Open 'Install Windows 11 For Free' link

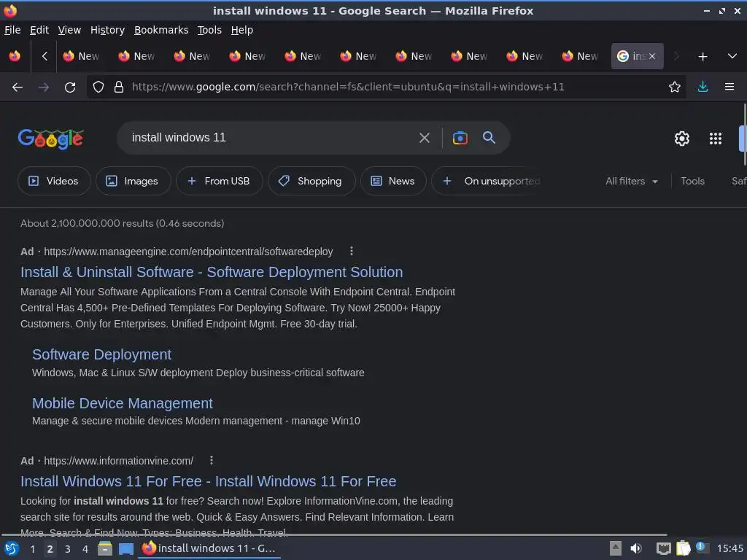(208, 481)
